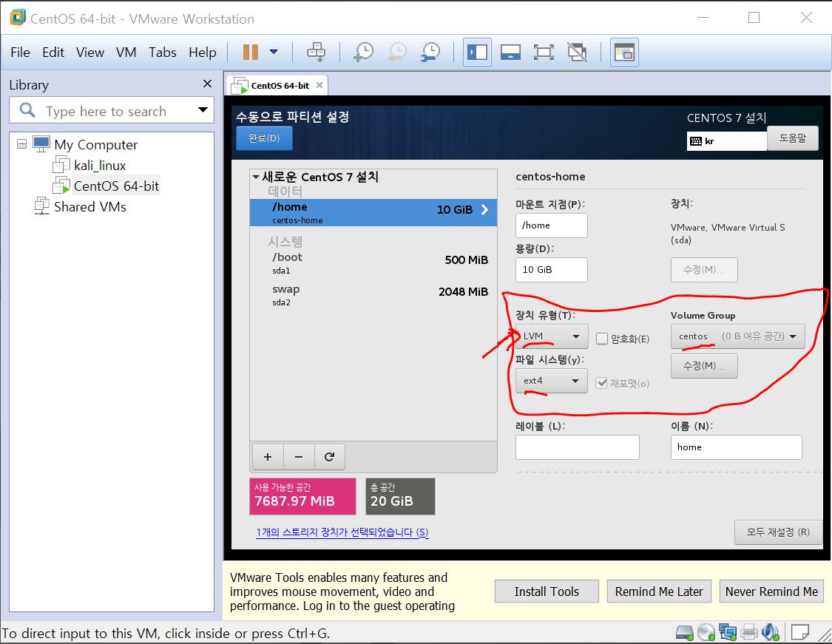Click the reload storage configuration button
The width and height of the screenshot is (832, 644).
pyautogui.click(x=330, y=457)
